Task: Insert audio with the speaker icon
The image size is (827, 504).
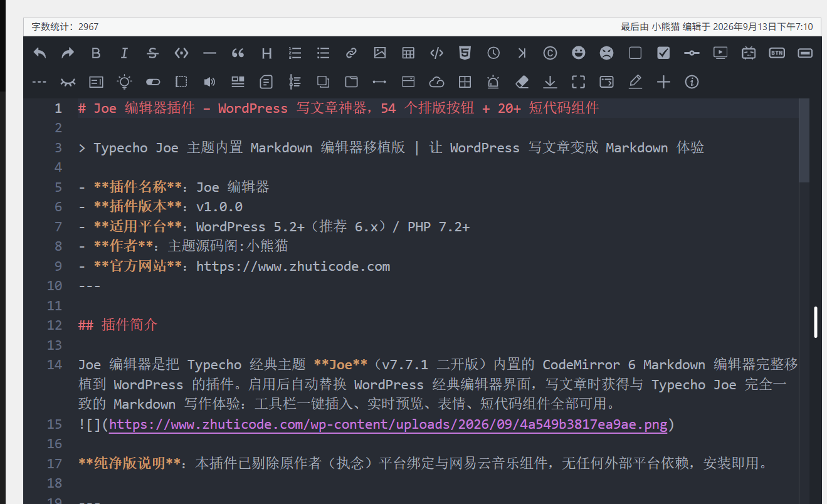Action: click(209, 82)
